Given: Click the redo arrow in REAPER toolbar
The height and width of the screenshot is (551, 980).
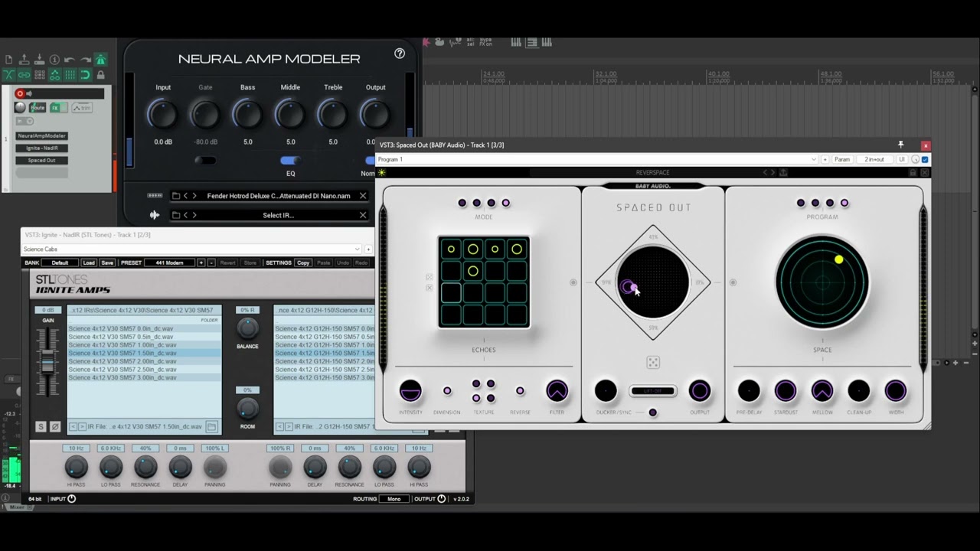Looking at the screenshot, I should 85,60.
